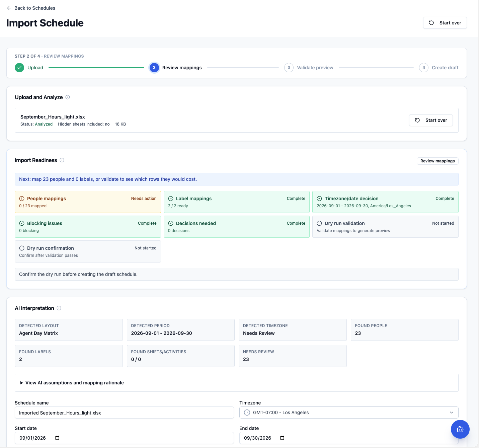Click the 2026-09-01 - 2026-09-30 detected period value

161,333
